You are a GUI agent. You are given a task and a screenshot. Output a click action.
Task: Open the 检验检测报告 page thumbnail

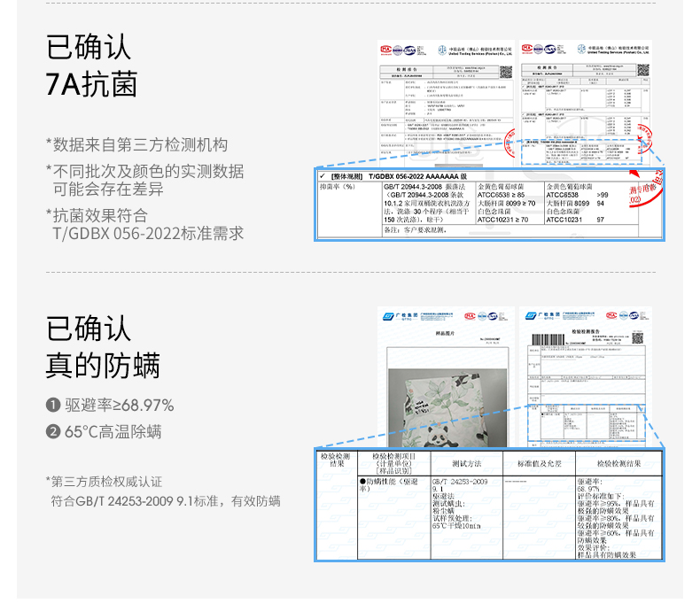(586, 377)
